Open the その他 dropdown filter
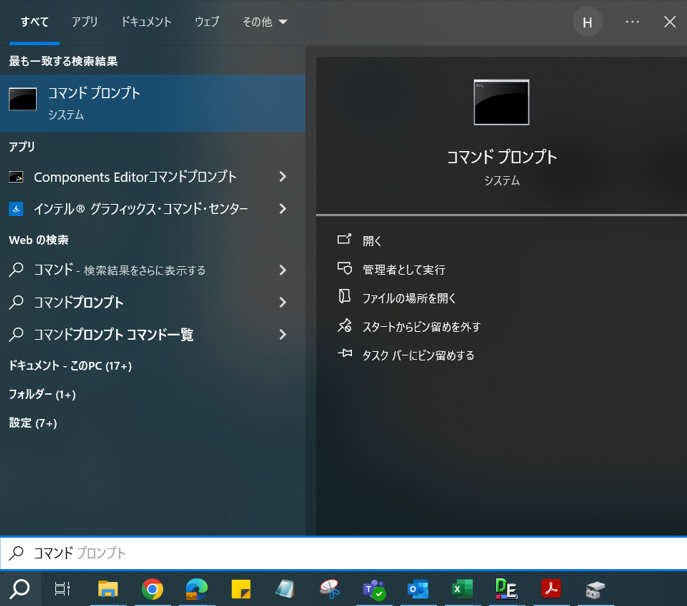The image size is (687, 606). (264, 22)
